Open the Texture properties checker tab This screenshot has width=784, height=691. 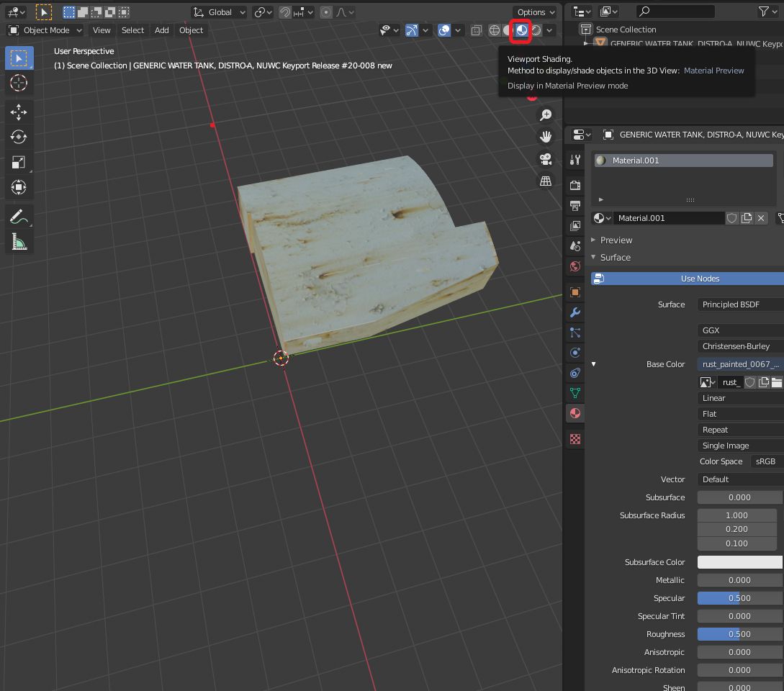[575, 439]
